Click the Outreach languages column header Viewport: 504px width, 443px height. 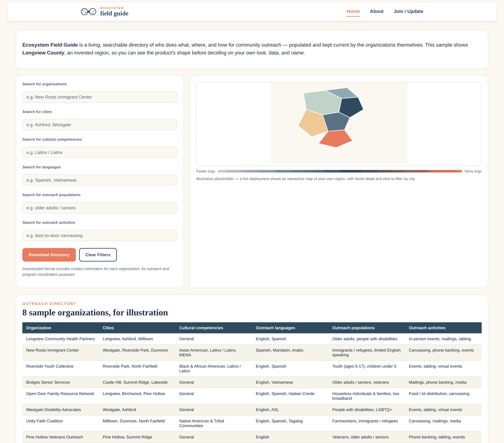275,328
